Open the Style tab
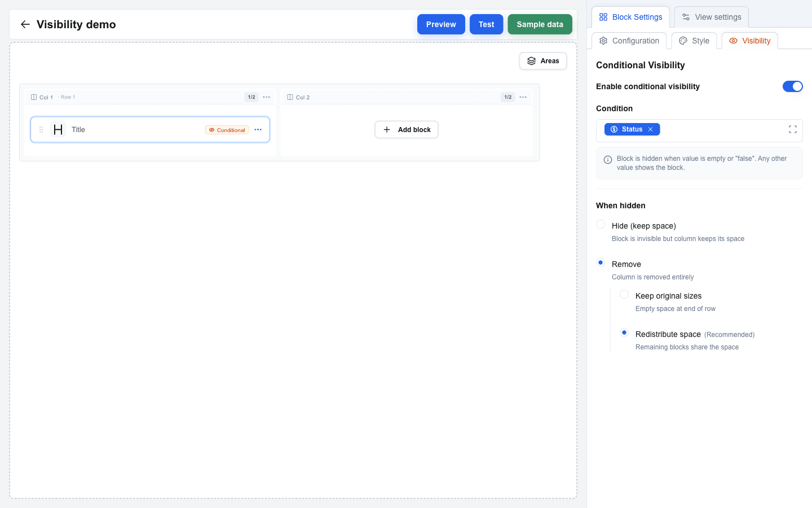The image size is (812, 508). point(694,41)
